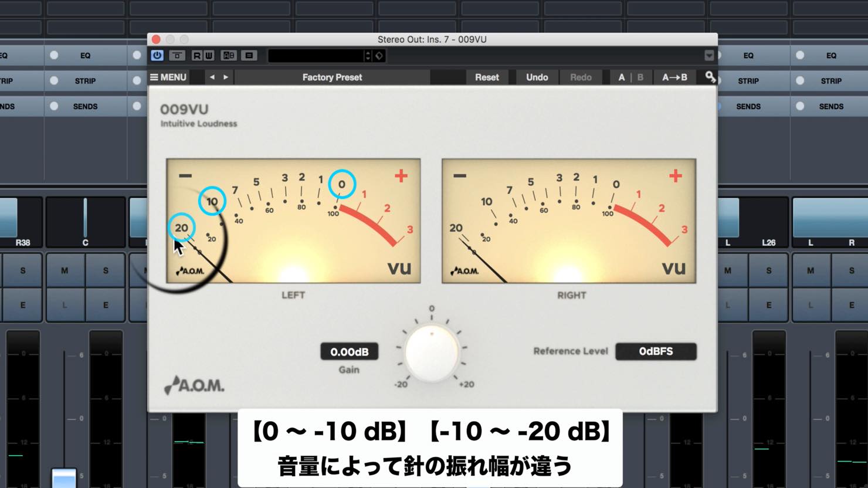Open the Reference Level 0dBFS dropdown
This screenshot has width=868, height=488.
coord(656,351)
